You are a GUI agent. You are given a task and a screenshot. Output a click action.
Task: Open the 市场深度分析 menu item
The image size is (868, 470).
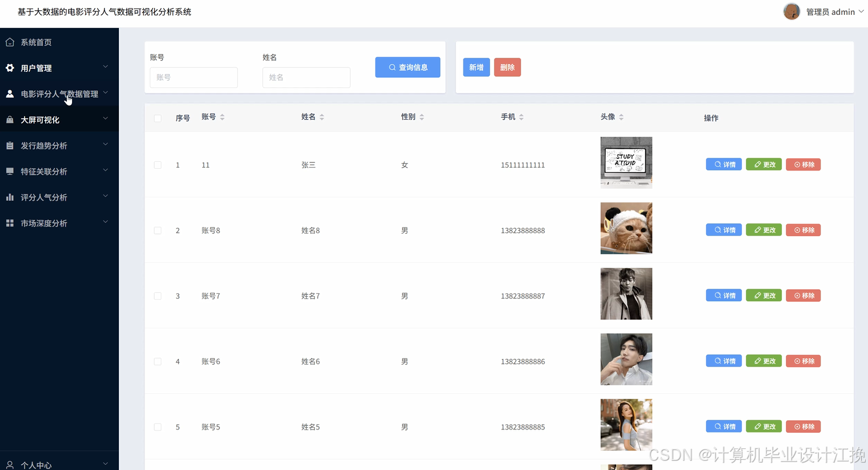coord(59,223)
